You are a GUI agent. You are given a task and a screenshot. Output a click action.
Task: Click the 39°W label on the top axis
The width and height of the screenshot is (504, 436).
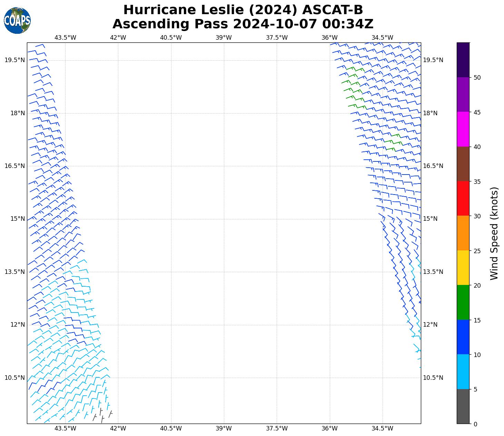224,38
